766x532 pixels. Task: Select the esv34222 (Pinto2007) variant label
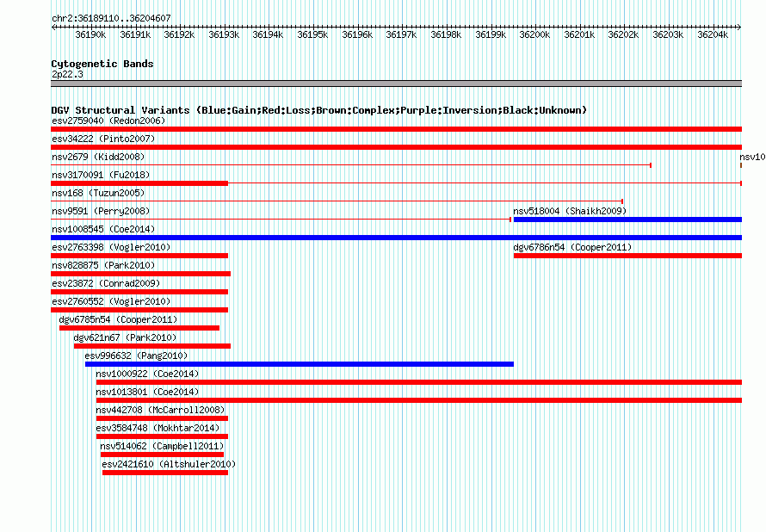103,139
